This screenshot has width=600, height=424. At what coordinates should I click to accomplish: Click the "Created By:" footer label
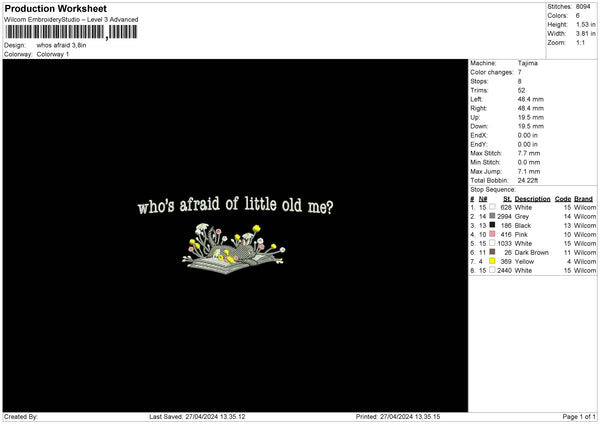(21, 416)
